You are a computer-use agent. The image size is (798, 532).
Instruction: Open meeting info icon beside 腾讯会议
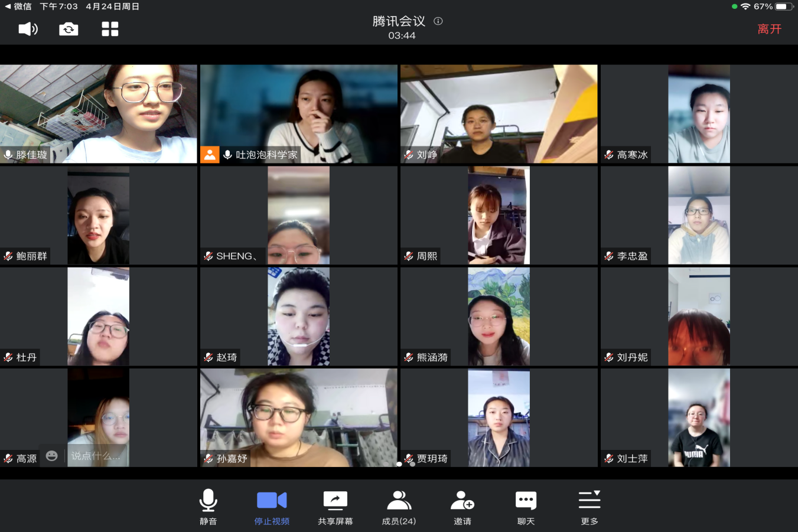tap(438, 21)
